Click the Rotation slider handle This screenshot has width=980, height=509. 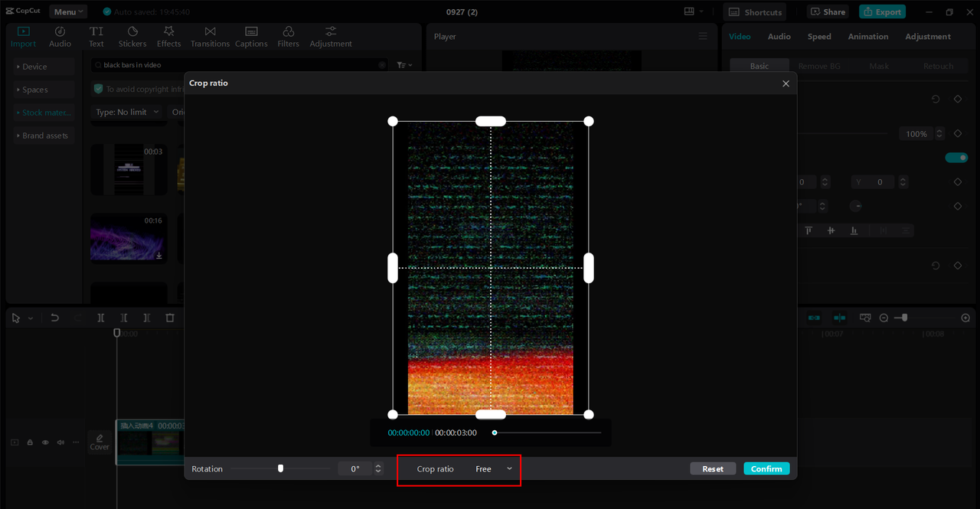point(280,468)
